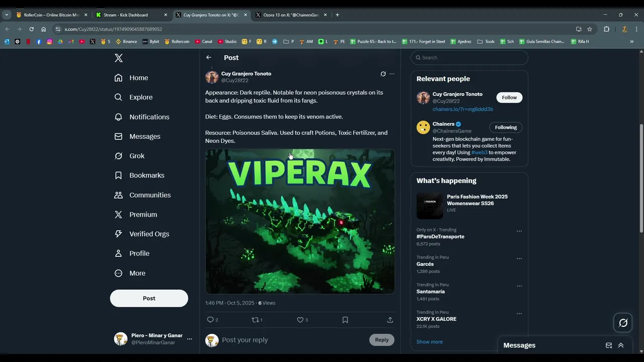Bookmark this page with star icon
This screenshot has height=362, width=644.
(x=590, y=29)
